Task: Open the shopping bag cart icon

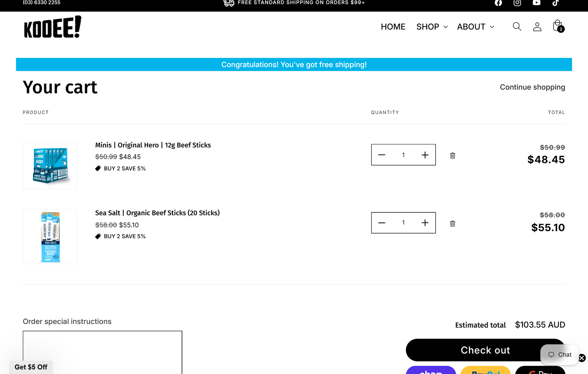Action: coord(558,26)
